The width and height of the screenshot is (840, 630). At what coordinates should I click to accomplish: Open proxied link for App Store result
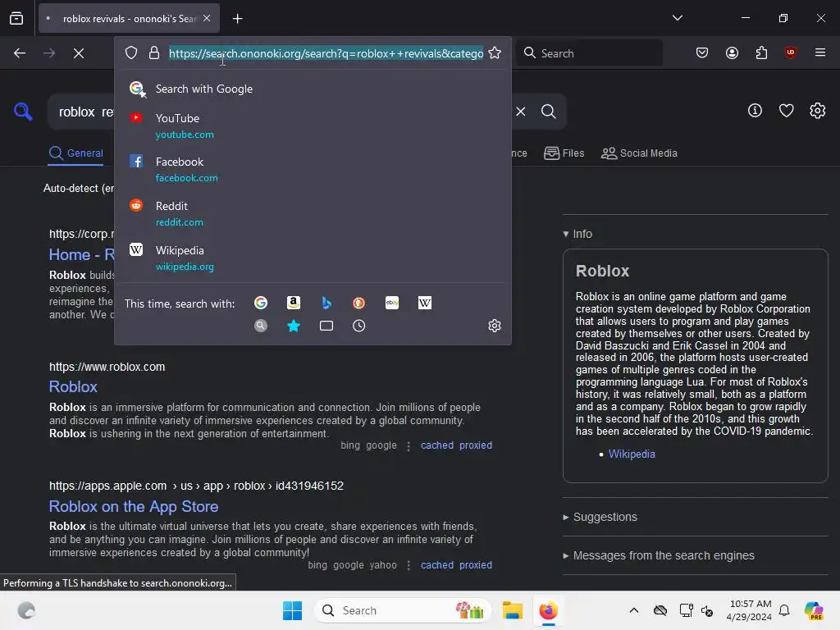click(x=476, y=565)
